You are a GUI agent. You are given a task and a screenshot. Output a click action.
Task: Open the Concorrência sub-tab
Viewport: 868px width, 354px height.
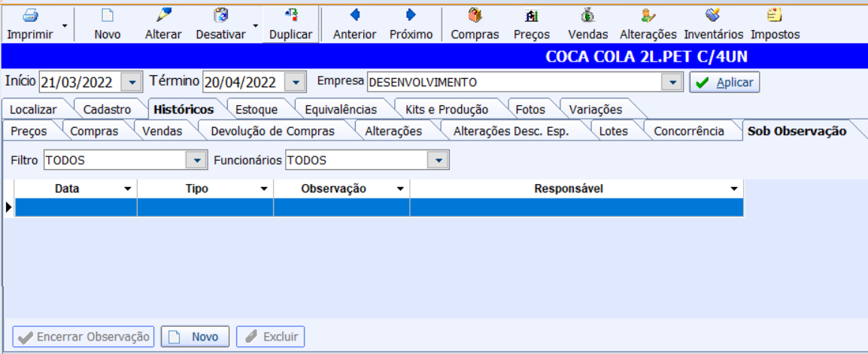(689, 131)
